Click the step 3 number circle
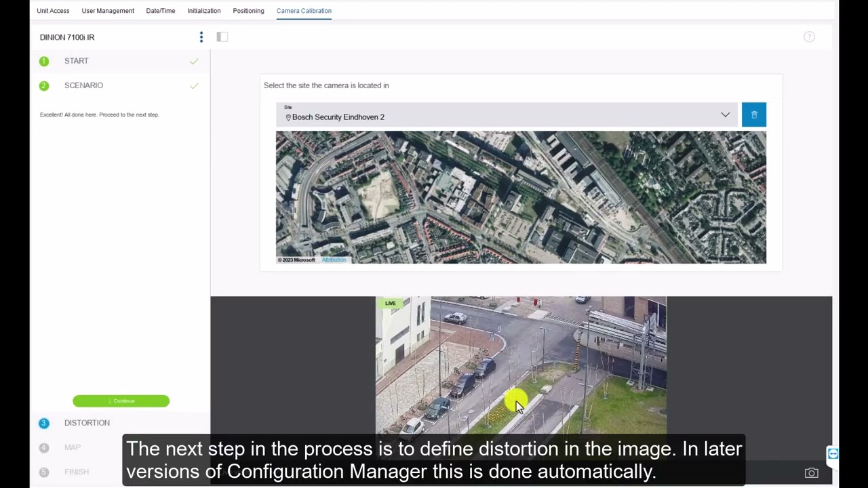 (44, 423)
